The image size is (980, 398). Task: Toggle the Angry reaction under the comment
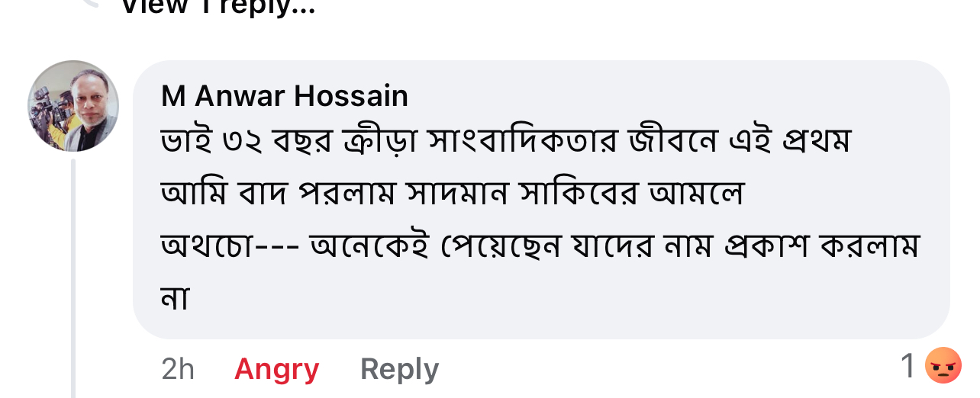(276, 369)
